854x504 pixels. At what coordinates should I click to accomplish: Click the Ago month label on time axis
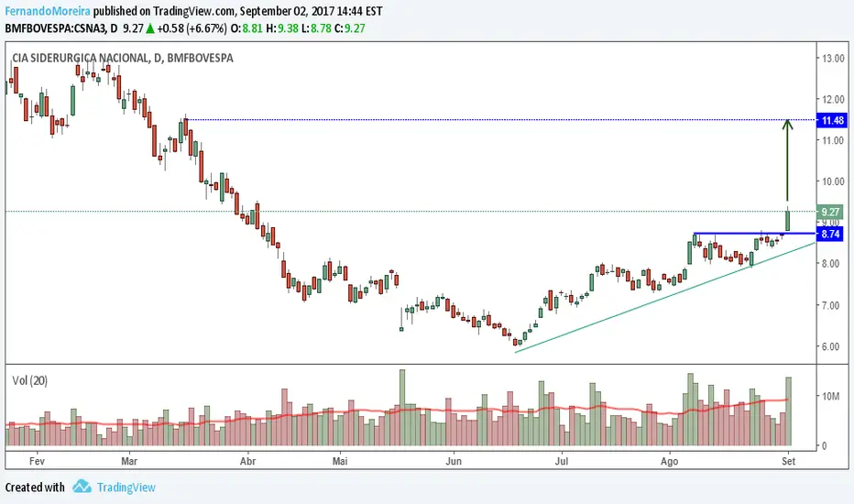click(x=670, y=461)
